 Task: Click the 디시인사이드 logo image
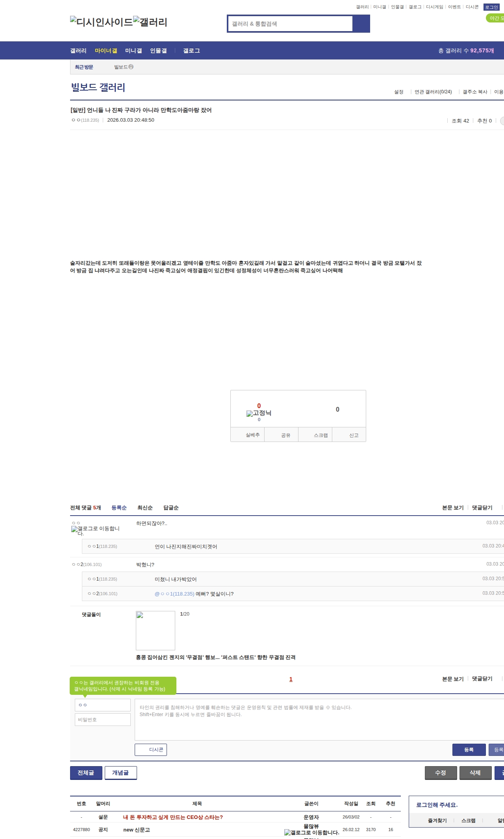point(101,22)
